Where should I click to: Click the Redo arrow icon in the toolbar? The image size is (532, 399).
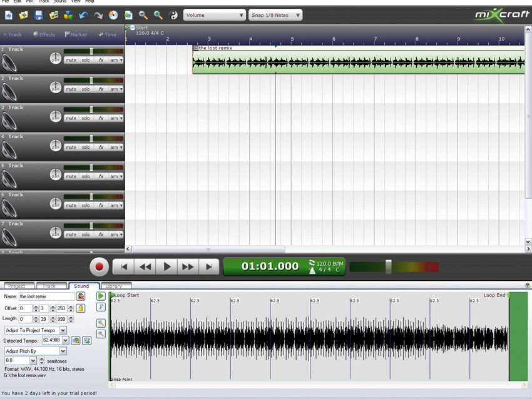98,15
